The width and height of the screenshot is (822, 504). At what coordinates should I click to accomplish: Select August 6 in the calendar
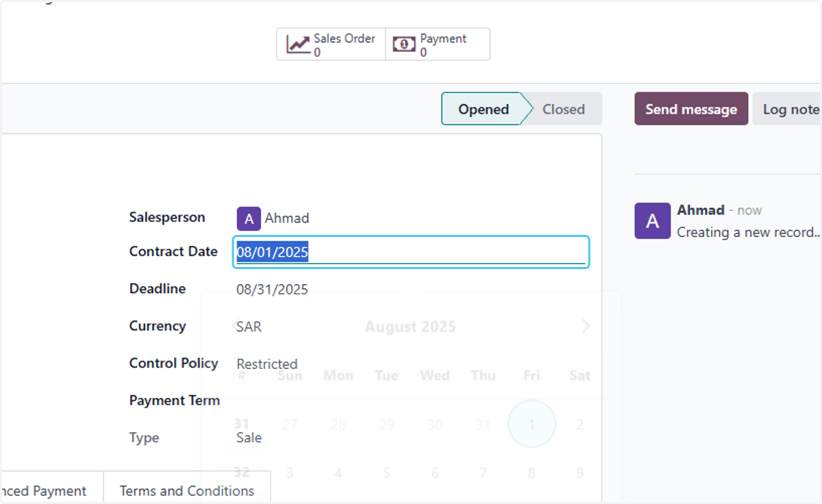click(x=435, y=473)
